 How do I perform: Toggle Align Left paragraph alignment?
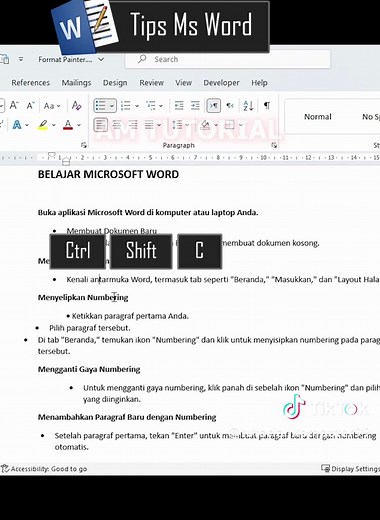pos(101,125)
